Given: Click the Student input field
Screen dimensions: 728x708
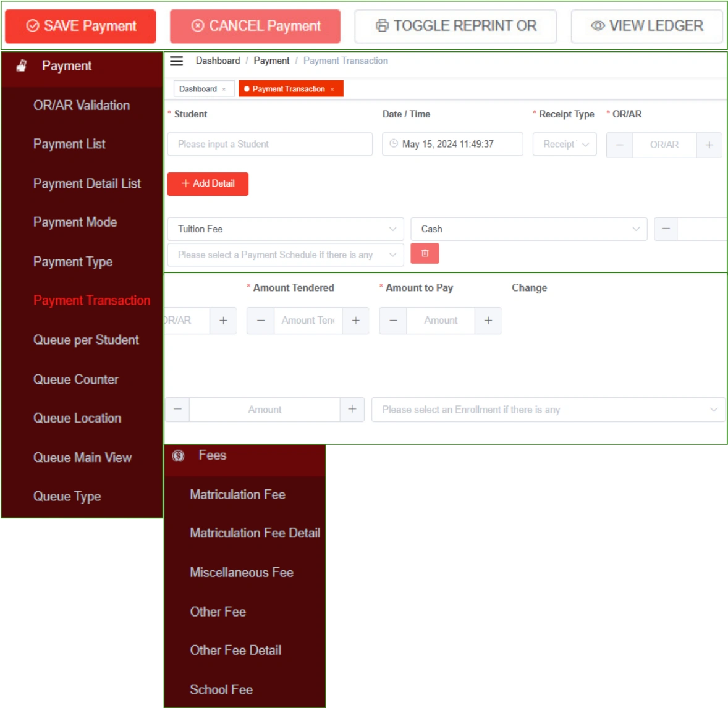Looking at the screenshot, I should tap(270, 145).
